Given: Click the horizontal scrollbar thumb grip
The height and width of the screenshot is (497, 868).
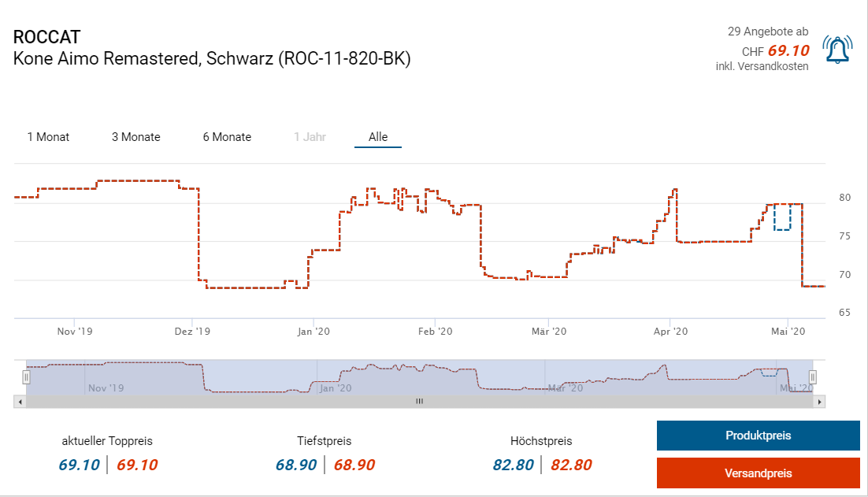Looking at the screenshot, I should pyautogui.click(x=420, y=402).
